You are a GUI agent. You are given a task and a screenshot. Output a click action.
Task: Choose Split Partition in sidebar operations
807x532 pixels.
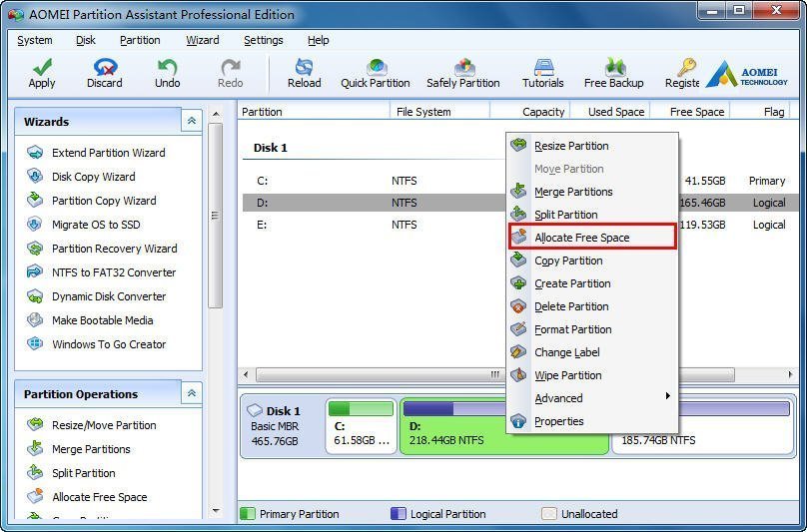pos(71,473)
